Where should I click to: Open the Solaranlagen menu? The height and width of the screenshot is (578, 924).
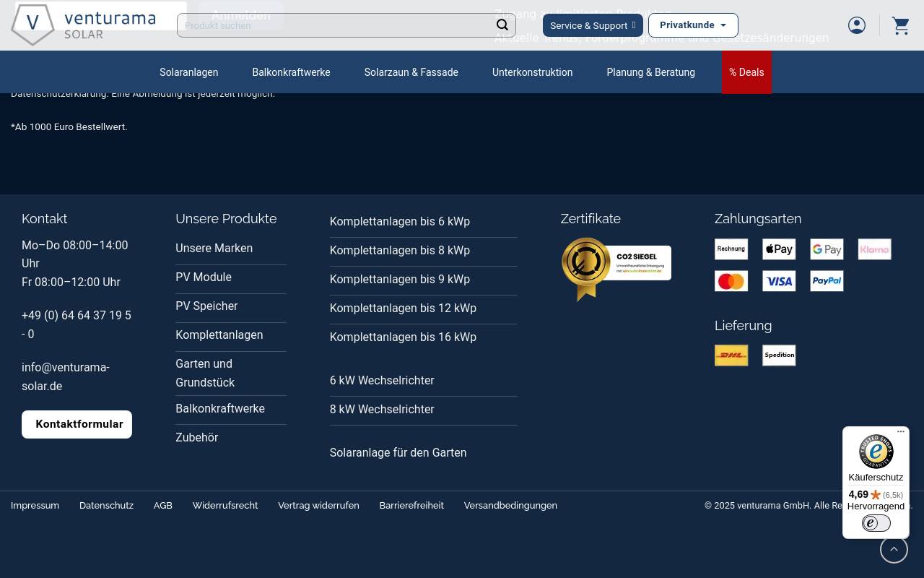pyautogui.click(x=189, y=72)
